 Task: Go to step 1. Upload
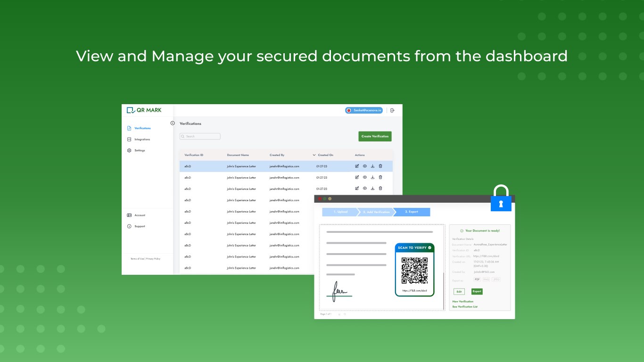[x=340, y=212]
